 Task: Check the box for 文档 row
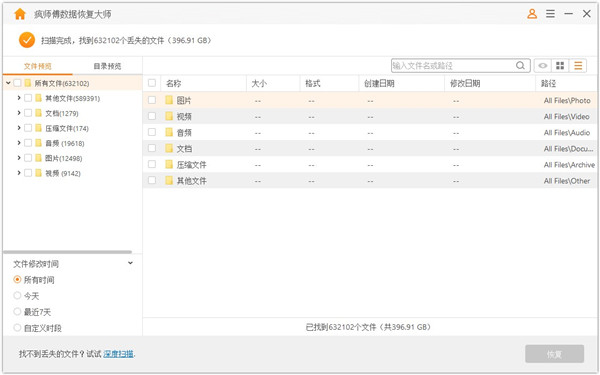[x=152, y=148]
